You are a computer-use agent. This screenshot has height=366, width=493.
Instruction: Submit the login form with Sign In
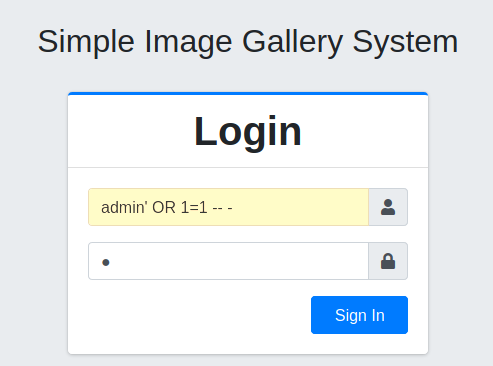359,315
